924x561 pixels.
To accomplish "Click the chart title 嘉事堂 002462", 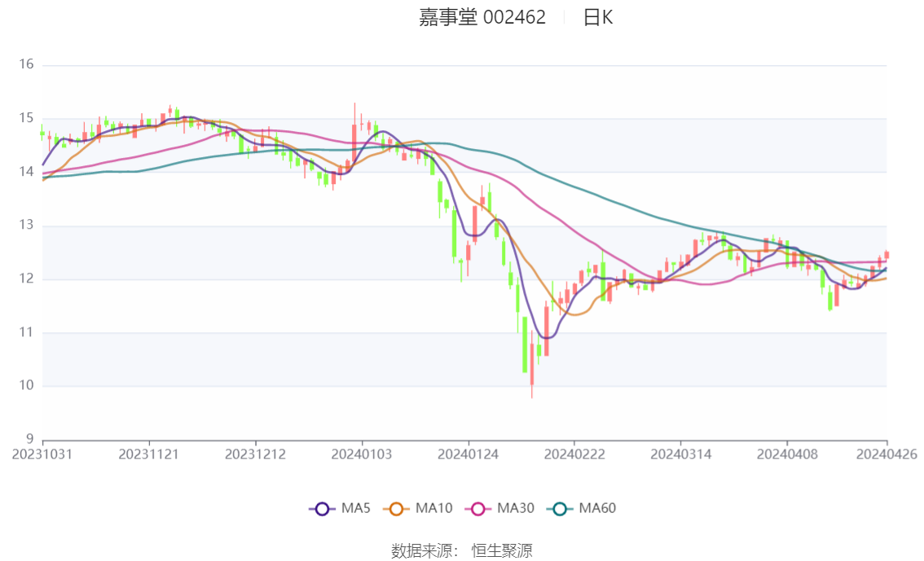I will [x=482, y=18].
